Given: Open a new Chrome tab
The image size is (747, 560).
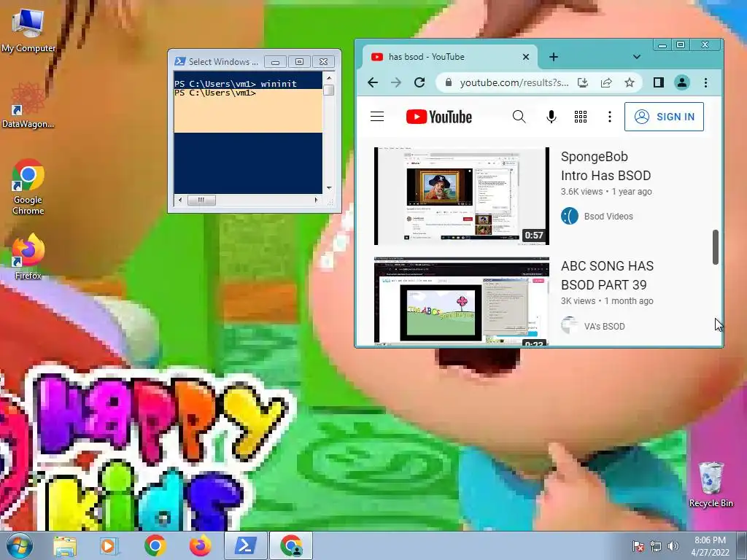Looking at the screenshot, I should click(553, 57).
